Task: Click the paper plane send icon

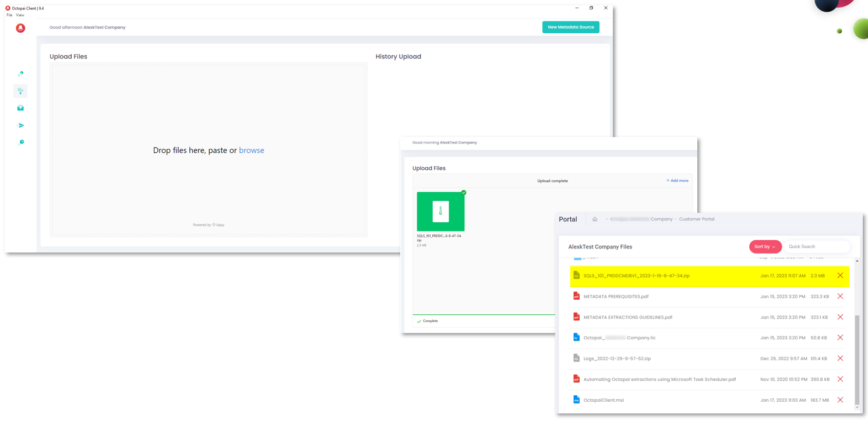Action: tap(21, 125)
